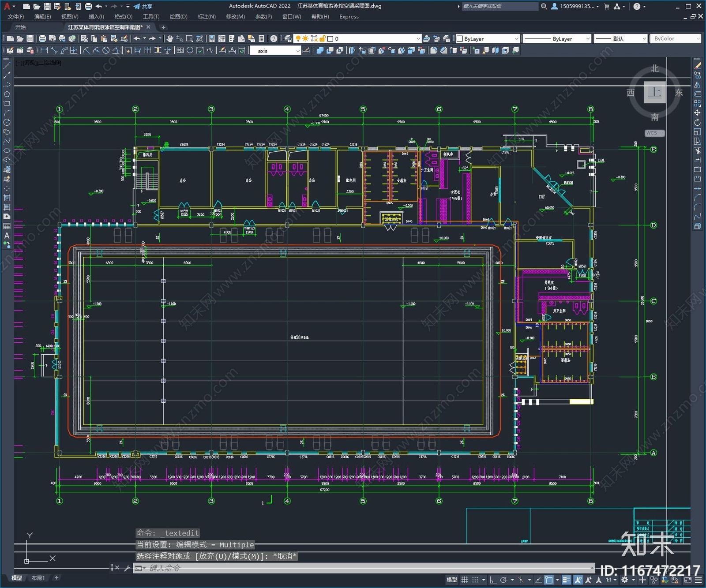Screen dimensions: 706x588
Task: Click the Pan hand tool icon
Action: (169, 39)
